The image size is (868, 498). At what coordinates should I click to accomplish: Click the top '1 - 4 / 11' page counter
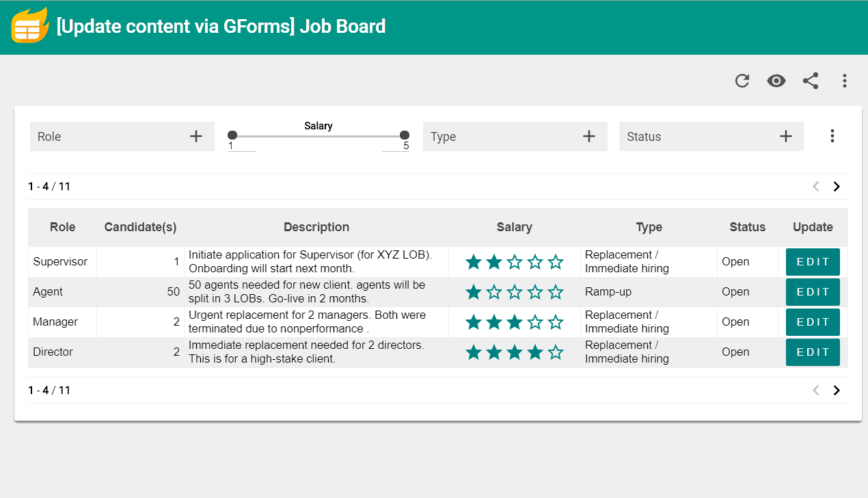(49, 186)
